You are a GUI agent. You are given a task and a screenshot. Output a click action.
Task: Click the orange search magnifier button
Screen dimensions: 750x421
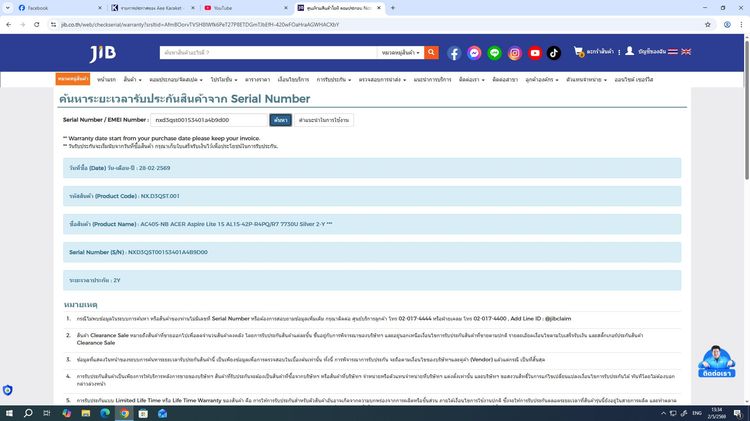coord(431,53)
